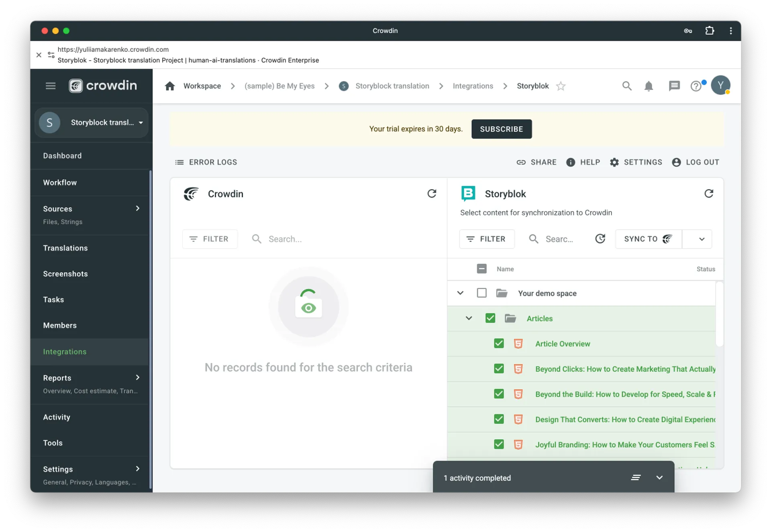Open Crowdin panel FILTER

[x=210, y=239]
